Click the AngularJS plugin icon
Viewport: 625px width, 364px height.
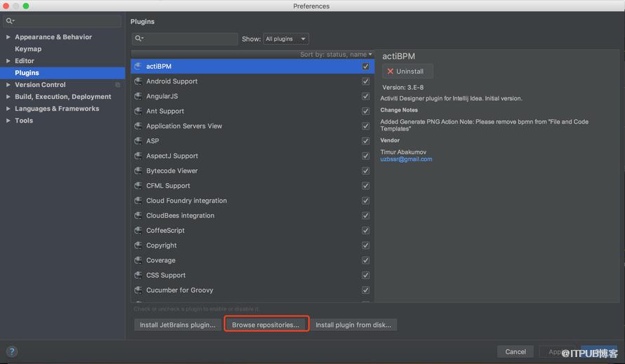[x=138, y=96]
